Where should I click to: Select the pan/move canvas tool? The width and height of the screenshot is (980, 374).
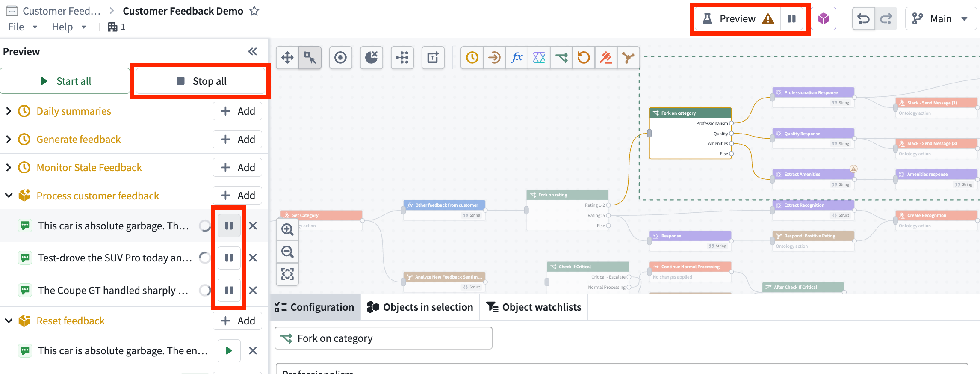pyautogui.click(x=287, y=58)
